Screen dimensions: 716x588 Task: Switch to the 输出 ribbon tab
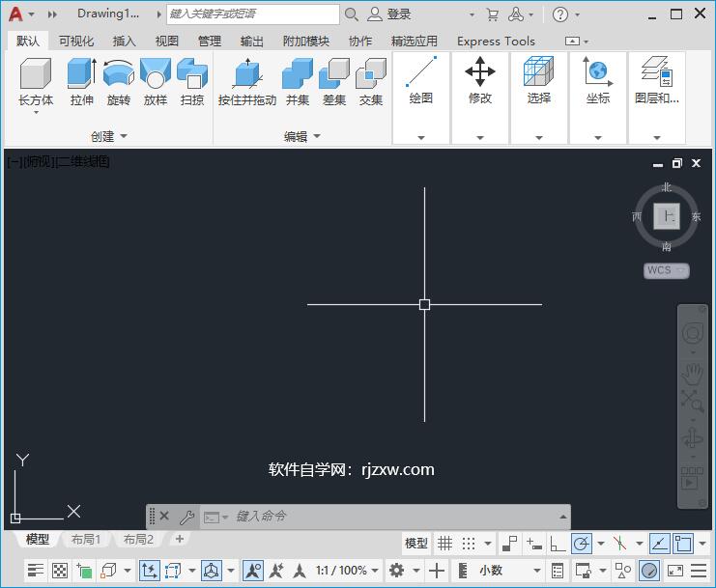tap(252, 42)
